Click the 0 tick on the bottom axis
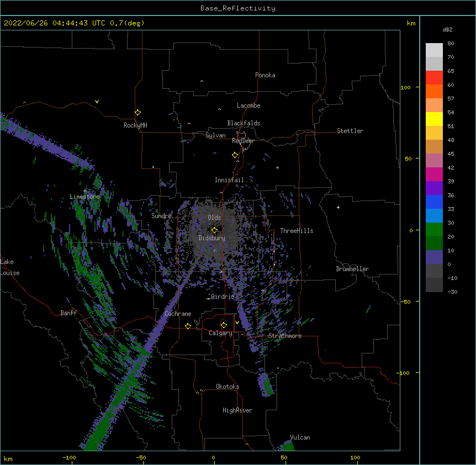476x465 pixels. (x=213, y=457)
